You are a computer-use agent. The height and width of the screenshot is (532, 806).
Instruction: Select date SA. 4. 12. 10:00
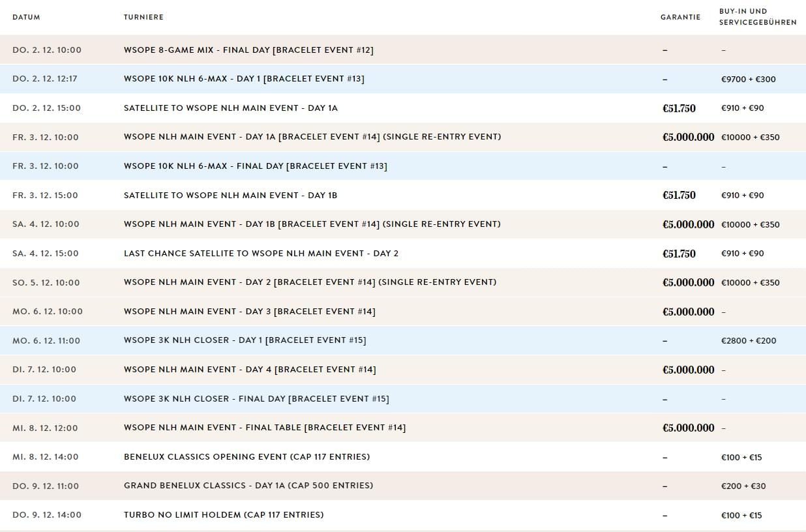pos(46,224)
